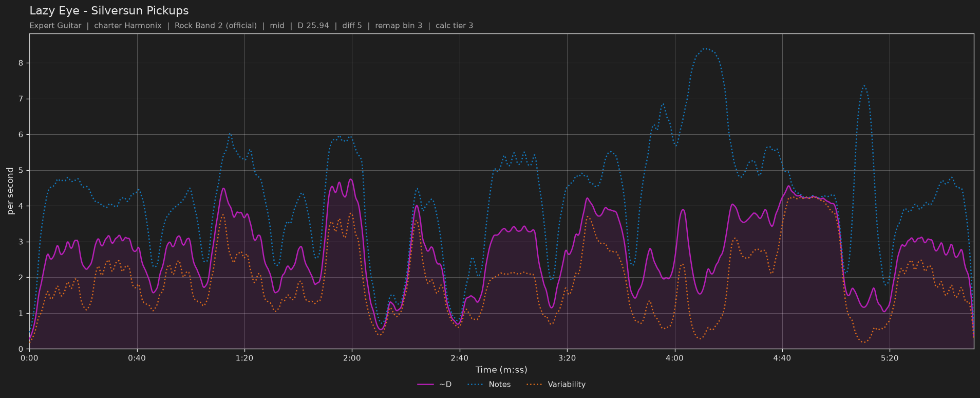Click the "3" tick on the y-axis

pyautogui.click(x=21, y=242)
